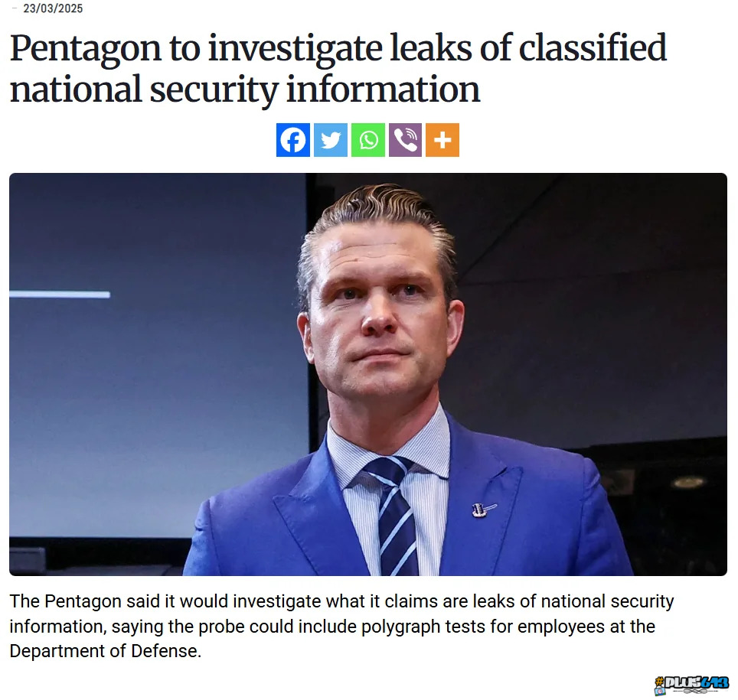This screenshot has height=700, width=738.
Task: Click the striped tie in the photo
Action: [x=394, y=515]
